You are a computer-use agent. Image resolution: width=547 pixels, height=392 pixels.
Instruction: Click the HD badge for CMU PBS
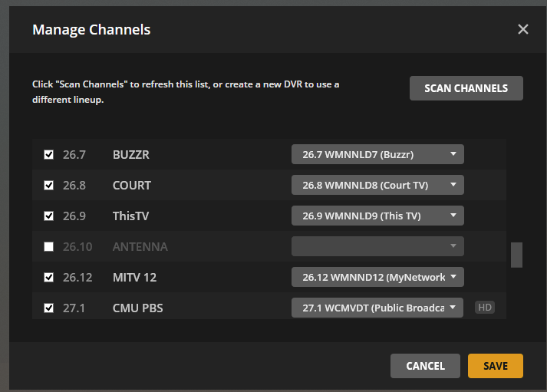pyautogui.click(x=484, y=308)
